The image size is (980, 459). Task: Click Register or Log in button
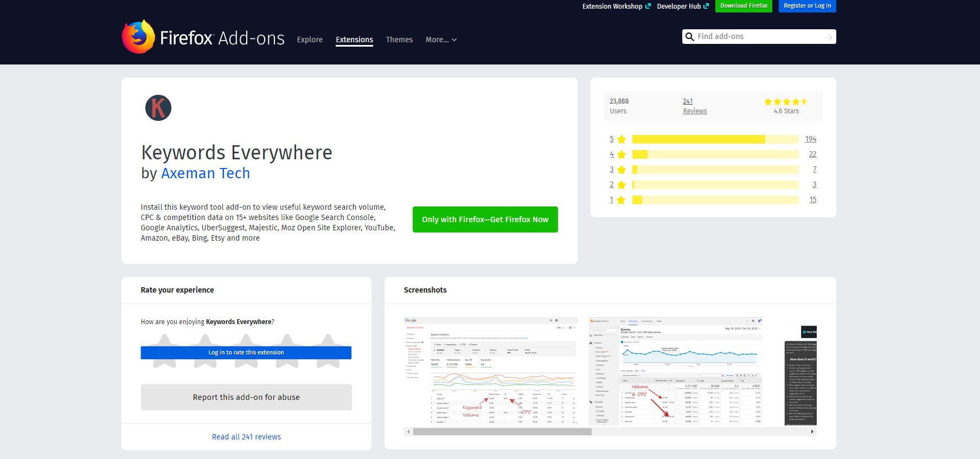tap(807, 6)
